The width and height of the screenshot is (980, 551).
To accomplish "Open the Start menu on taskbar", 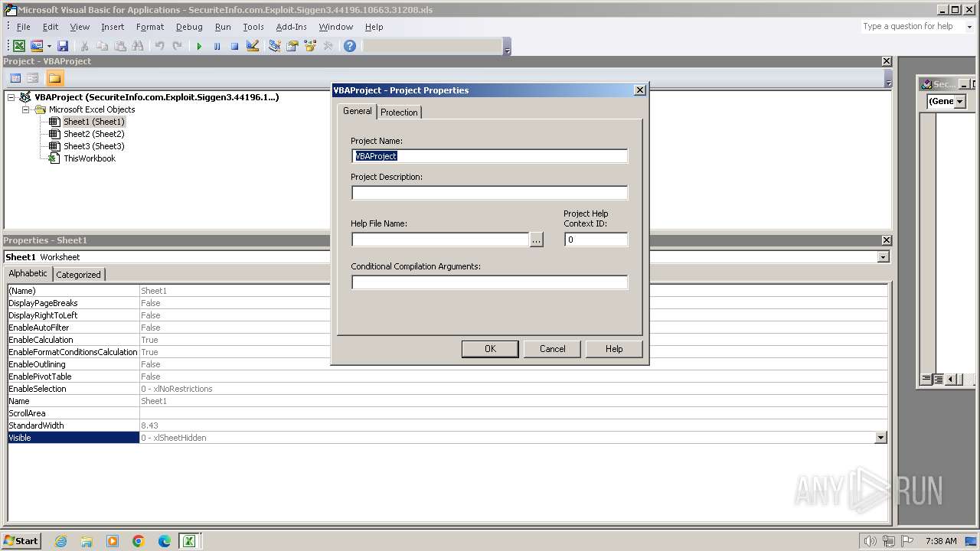I will [x=21, y=541].
